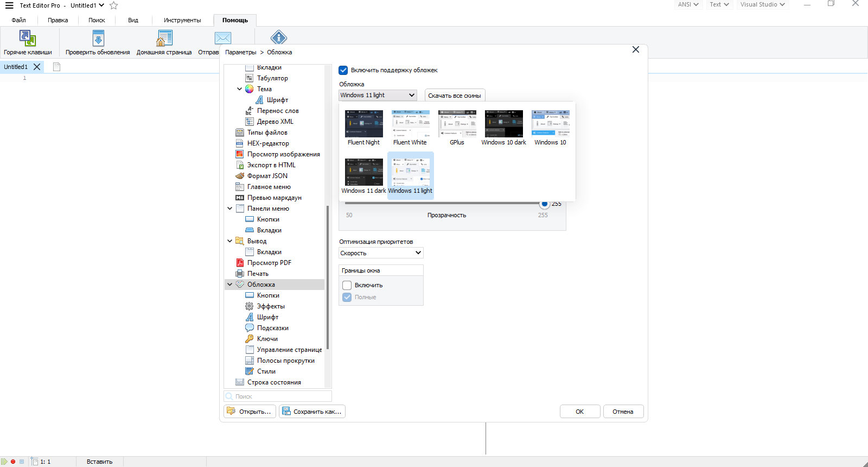Select the Ключи key icon item
868x467 pixels.
point(250,339)
